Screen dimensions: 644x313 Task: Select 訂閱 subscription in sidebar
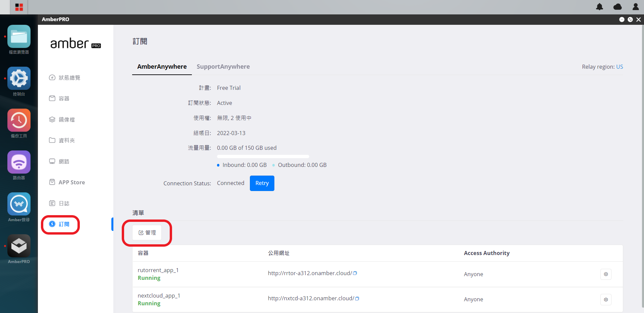click(59, 224)
